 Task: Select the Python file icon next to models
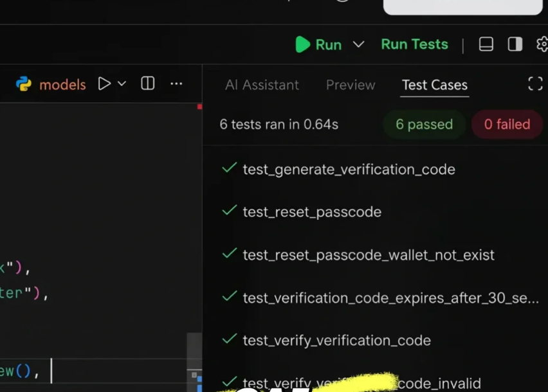point(24,84)
